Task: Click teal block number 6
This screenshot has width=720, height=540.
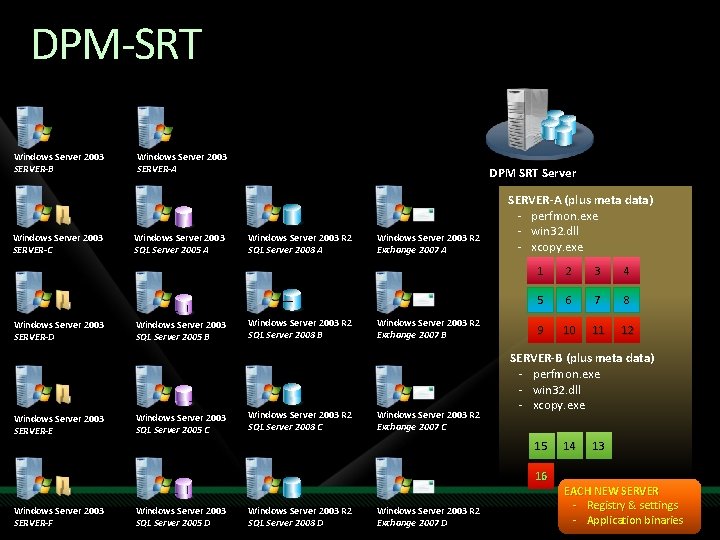Action: click(x=569, y=300)
